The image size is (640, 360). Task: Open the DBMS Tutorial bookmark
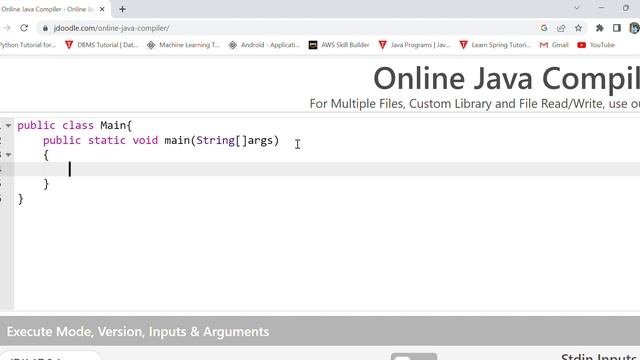point(101,45)
